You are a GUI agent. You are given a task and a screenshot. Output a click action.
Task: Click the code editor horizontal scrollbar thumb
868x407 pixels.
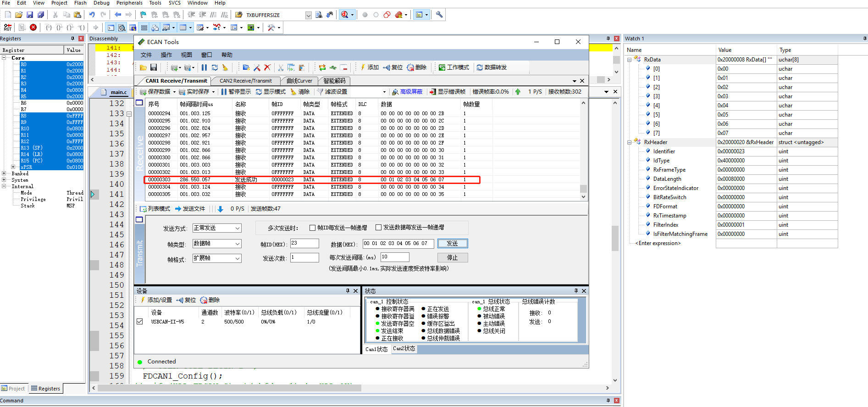(x=229, y=388)
